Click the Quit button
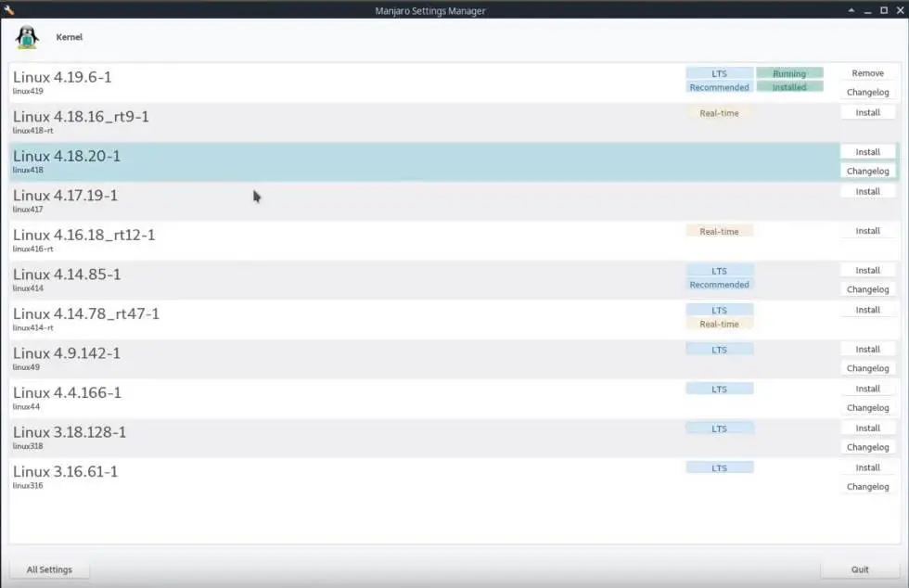The width and height of the screenshot is (909, 588). click(860, 569)
